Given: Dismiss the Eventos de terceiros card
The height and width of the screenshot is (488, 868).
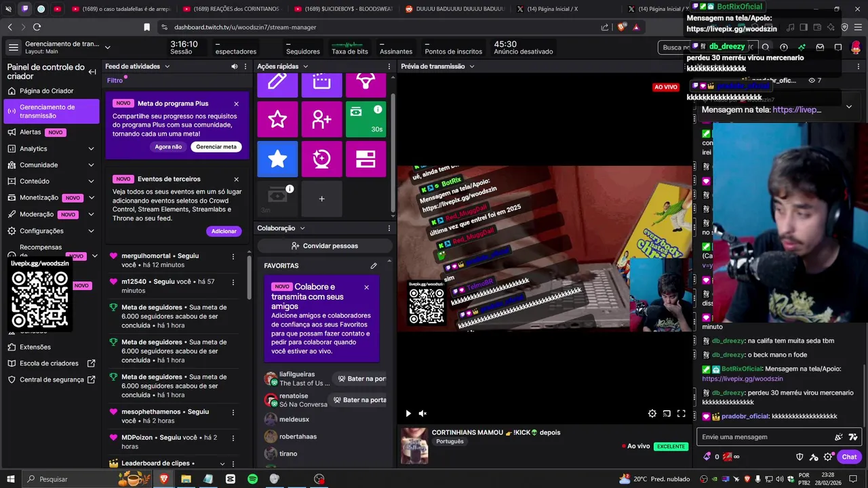Looking at the screenshot, I should 236,179.
